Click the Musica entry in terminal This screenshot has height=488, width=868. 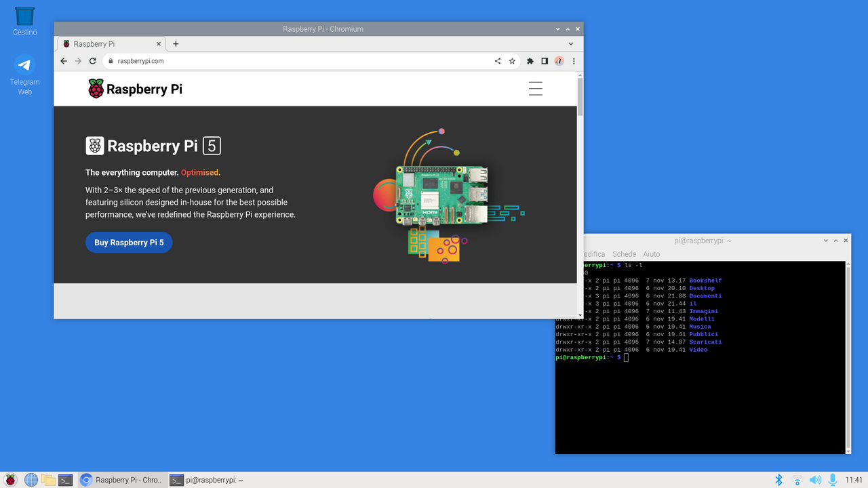point(700,327)
